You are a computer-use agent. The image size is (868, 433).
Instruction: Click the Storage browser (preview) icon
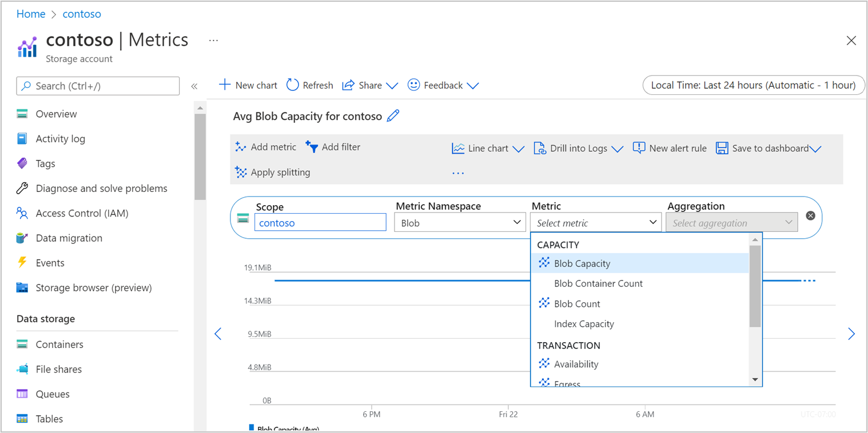[x=22, y=287]
